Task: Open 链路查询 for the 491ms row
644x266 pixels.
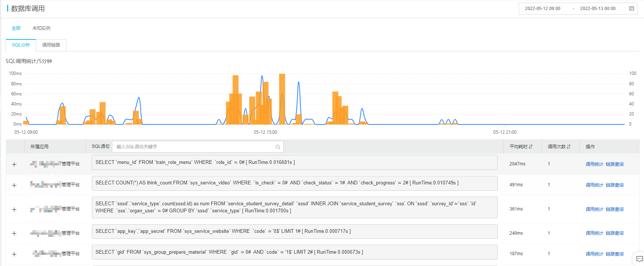Action: point(615,185)
